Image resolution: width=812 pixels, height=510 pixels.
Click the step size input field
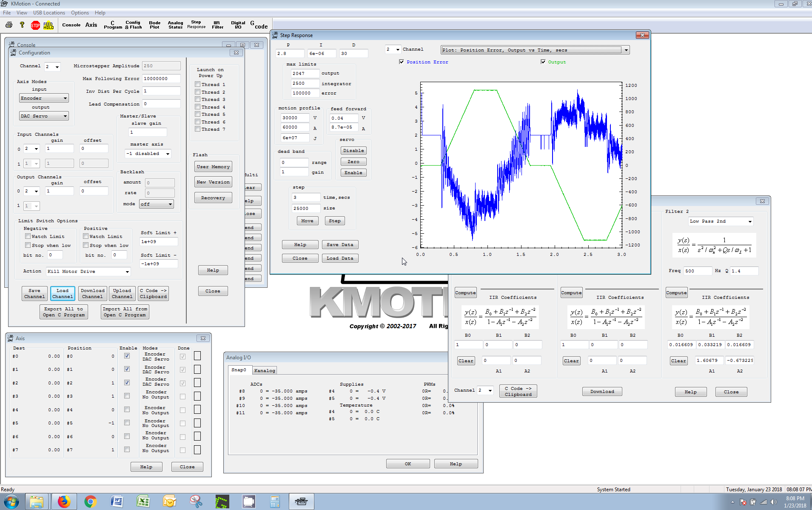[305, 209]
